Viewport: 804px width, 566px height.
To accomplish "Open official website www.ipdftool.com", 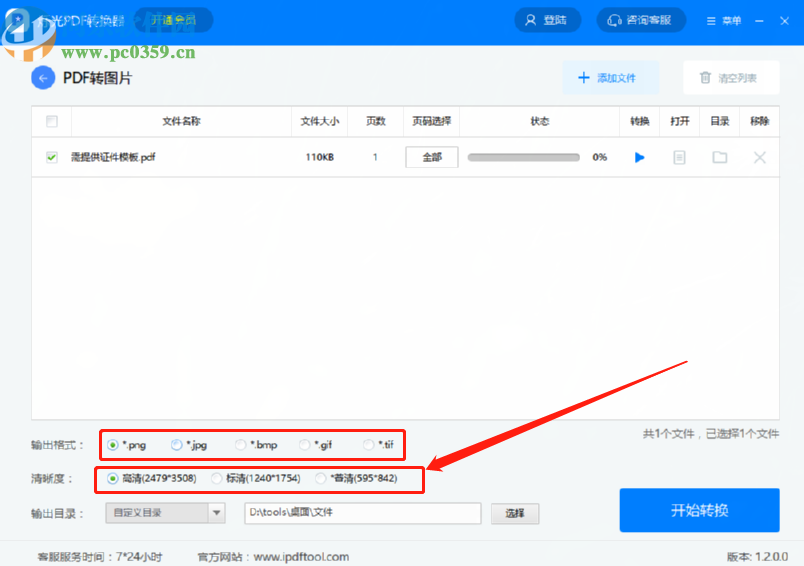I will click(x=301, y=557).
